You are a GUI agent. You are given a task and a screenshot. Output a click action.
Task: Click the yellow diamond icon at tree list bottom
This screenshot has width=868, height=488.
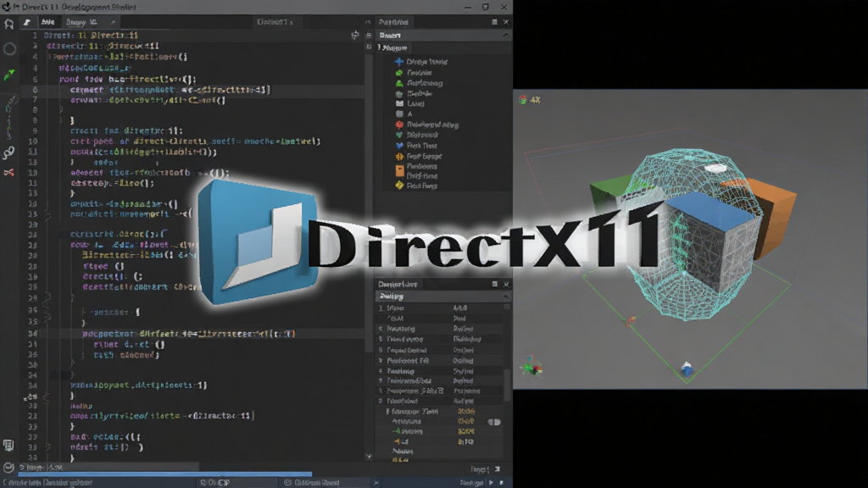point(400,186)
